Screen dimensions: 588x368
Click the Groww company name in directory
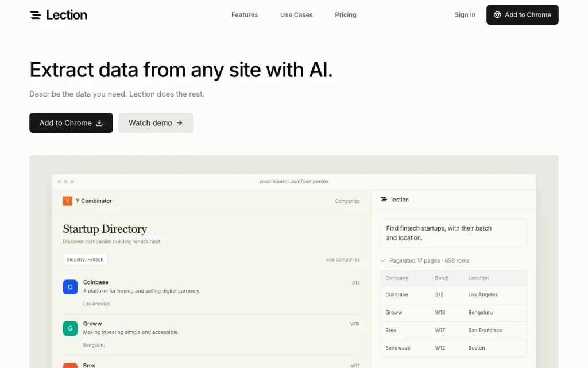pyautogui.click(x=92, y=324)
